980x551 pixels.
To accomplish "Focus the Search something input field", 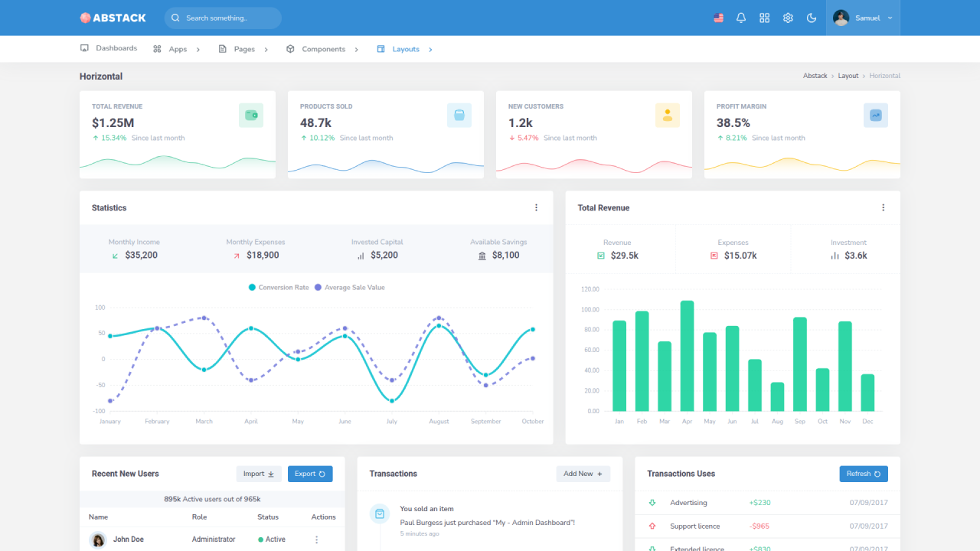I will click(x=223, y=18).
